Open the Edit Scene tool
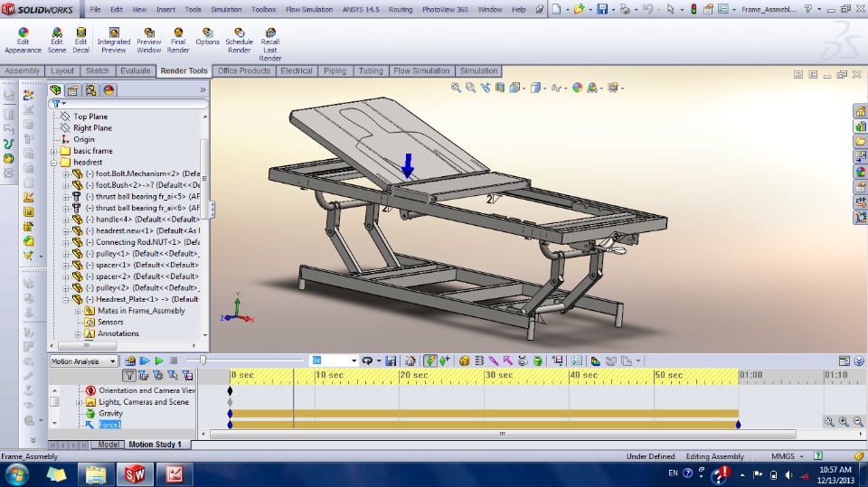Screen dimensions: 868x487 click(x=56, y=41)
